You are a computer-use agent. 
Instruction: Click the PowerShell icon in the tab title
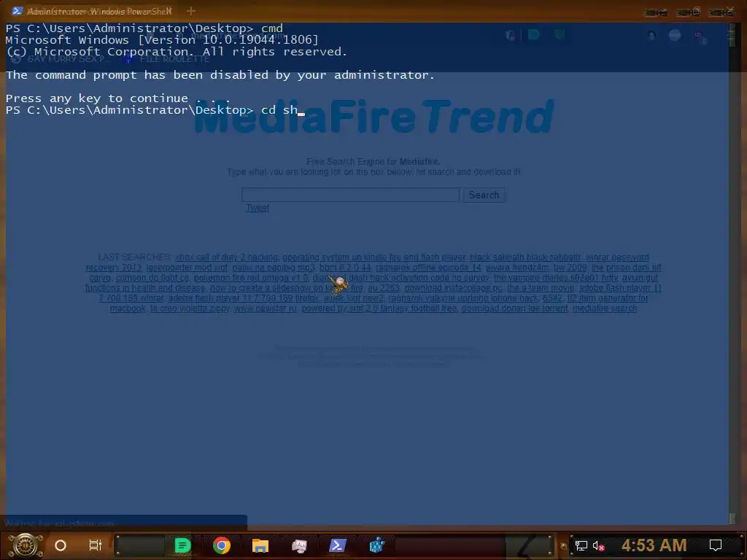pos(18,11)
